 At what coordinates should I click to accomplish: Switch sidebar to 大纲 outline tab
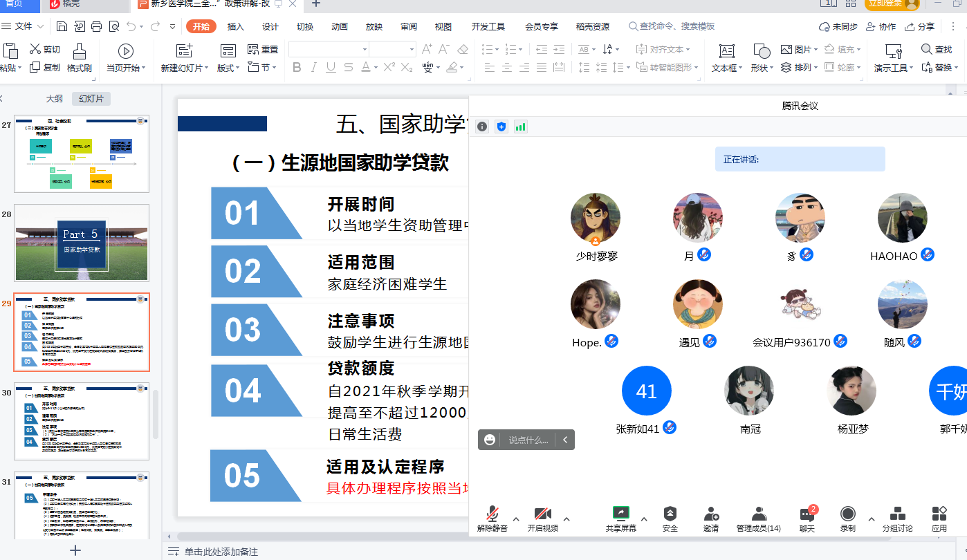[x=54, y=99]
